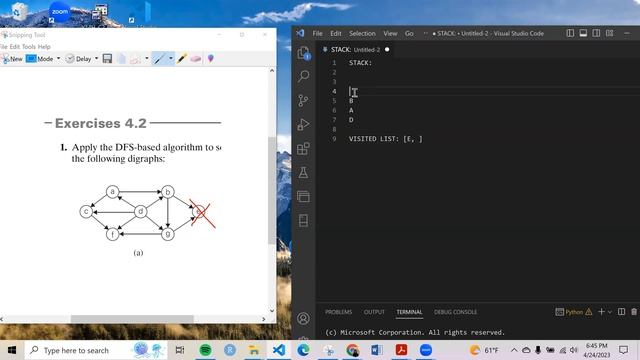This screenshot has width=640, height=360.
Task: Open the Testing flask view in VS Code
Action: pyautogui.click(x=303, y=173)
